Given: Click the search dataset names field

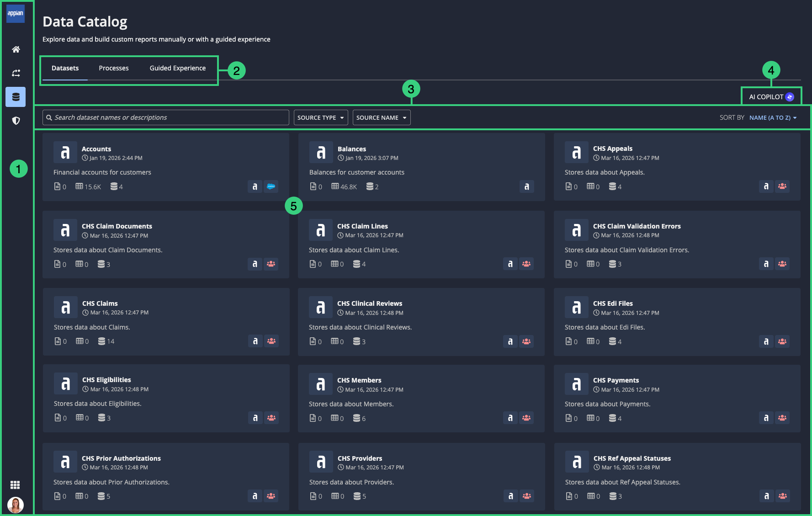Looking at the screenshot, I should (x=166, y=117).
